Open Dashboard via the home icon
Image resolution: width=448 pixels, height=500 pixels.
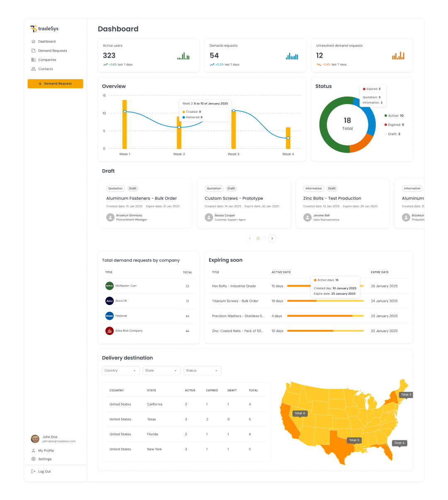point(34,41)
